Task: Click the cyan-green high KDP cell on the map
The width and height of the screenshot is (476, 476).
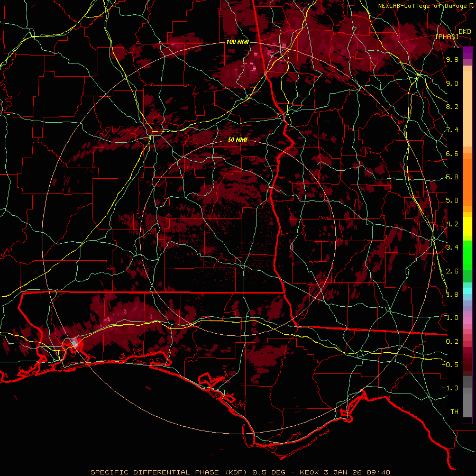Action: (x=74, y=343)
